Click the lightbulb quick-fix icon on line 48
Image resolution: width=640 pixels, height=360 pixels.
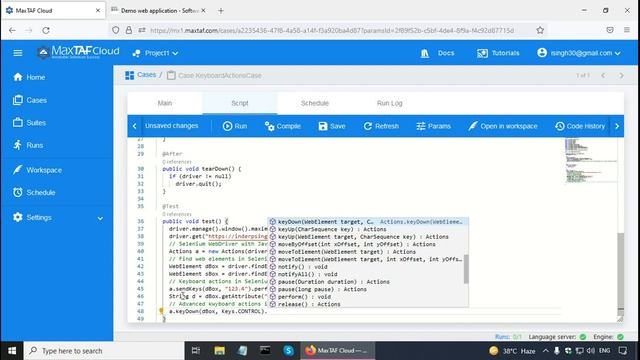(161, 311)
